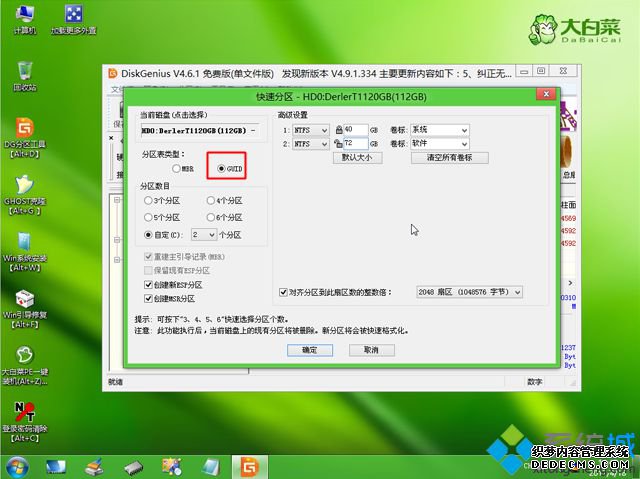Open the 回收站 recycle bin icon

(25, 76)
